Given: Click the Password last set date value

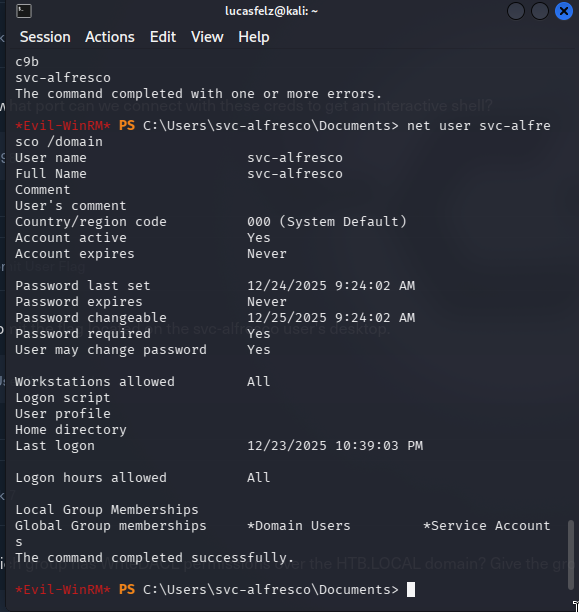Looking at the screenshot, I should pos(331,286).
